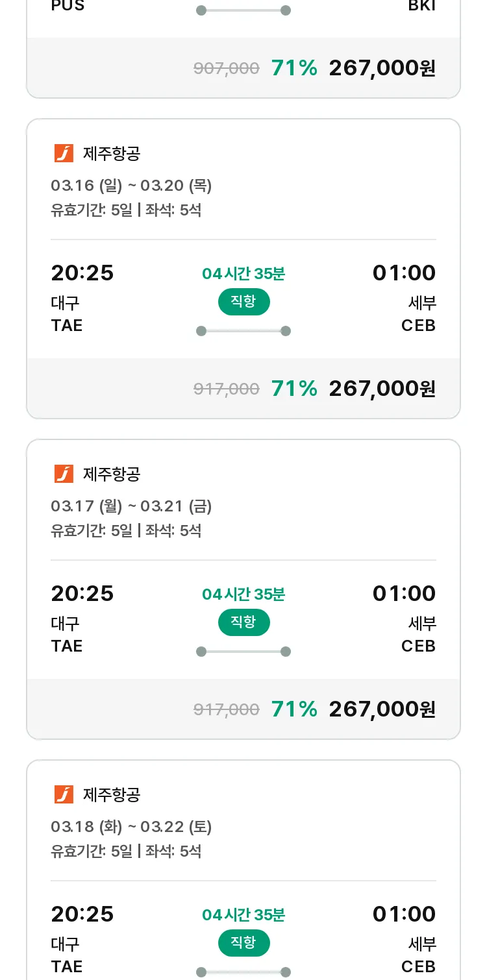Tap 267,000원 price on PUS-BKI card
This screenshot has width=487, height=980.
coord(382,67)
